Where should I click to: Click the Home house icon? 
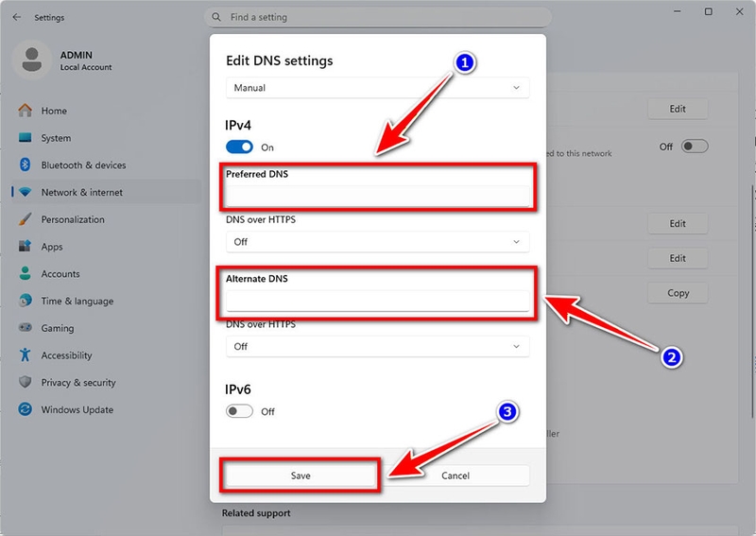click(26, 111)
